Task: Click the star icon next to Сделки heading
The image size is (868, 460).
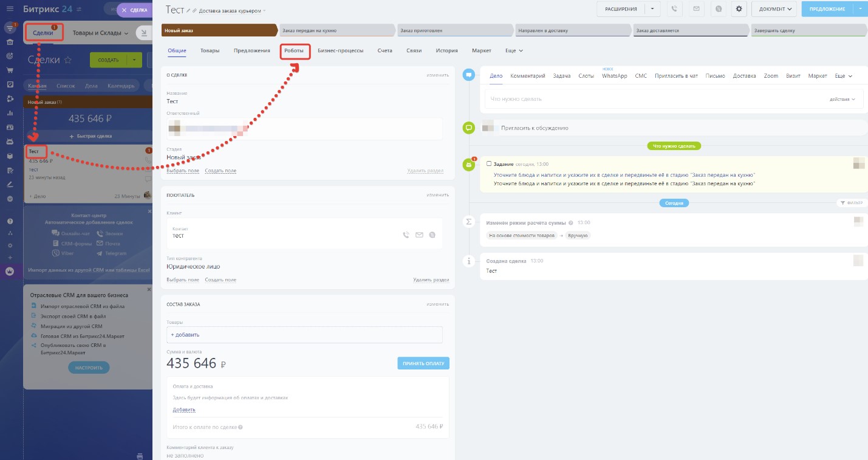Action: tap(68, 60)
